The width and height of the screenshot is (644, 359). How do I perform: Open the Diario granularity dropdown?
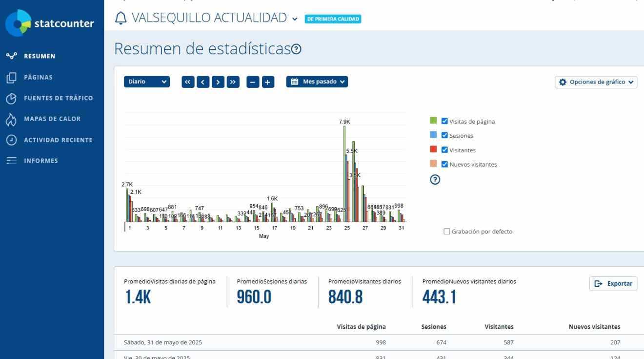(147, 82)
